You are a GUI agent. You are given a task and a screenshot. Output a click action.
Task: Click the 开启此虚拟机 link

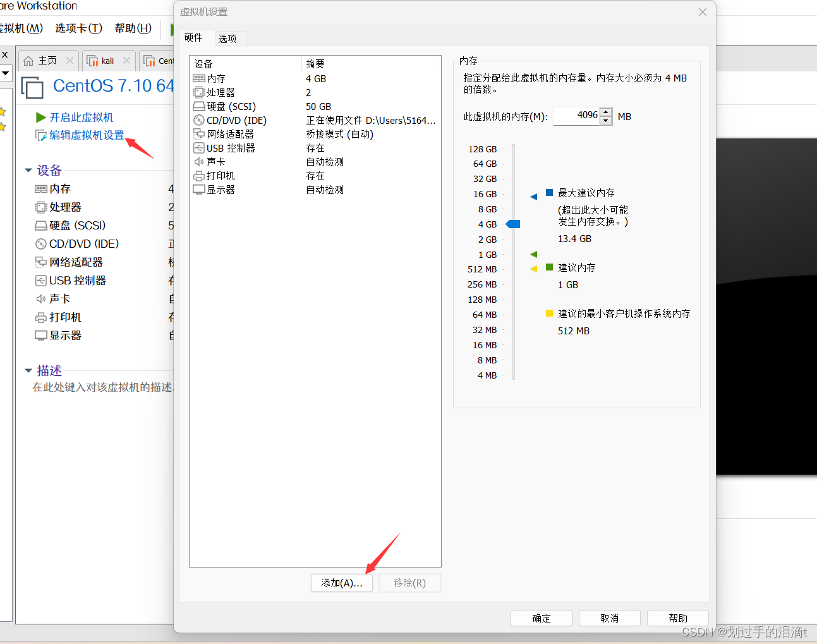pos(82,118)
